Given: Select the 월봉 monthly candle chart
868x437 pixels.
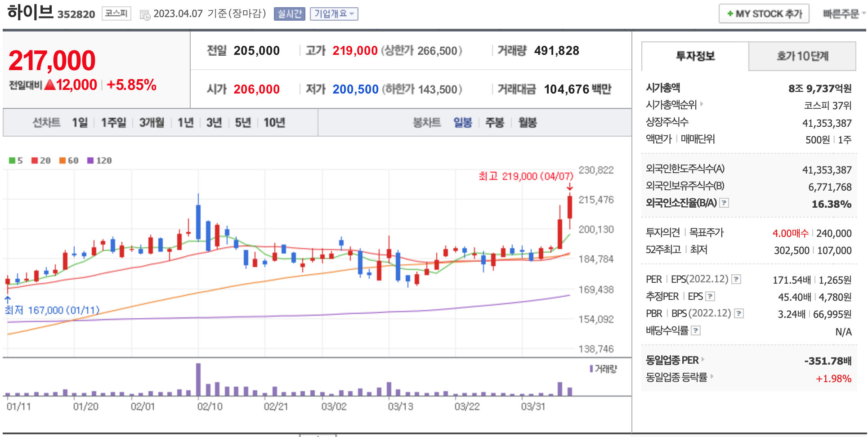Looking at the screenshot, I should point(528,123).
